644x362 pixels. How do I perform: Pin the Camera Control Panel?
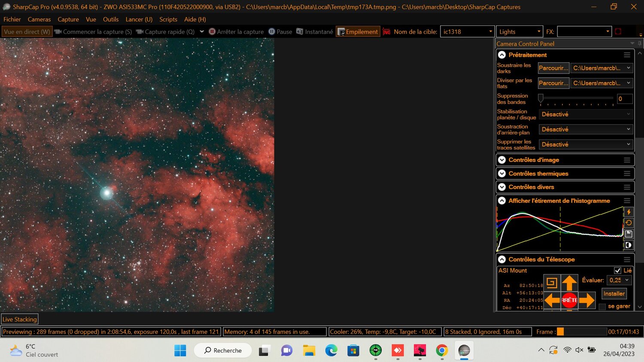pos(639,43)
